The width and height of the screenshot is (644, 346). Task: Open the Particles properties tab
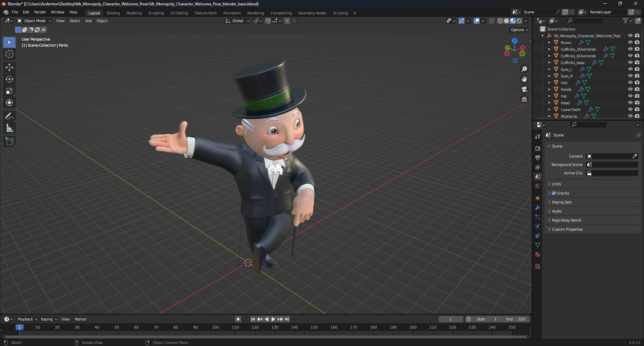538,217
